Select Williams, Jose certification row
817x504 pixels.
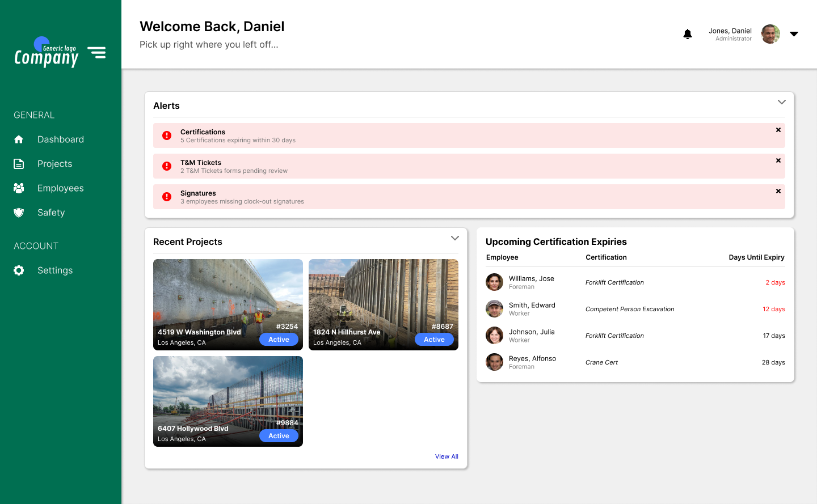(x=635, y=282)
